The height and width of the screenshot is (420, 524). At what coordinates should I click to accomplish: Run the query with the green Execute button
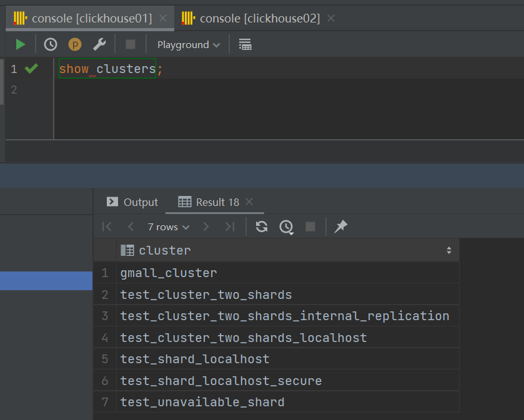21,44
